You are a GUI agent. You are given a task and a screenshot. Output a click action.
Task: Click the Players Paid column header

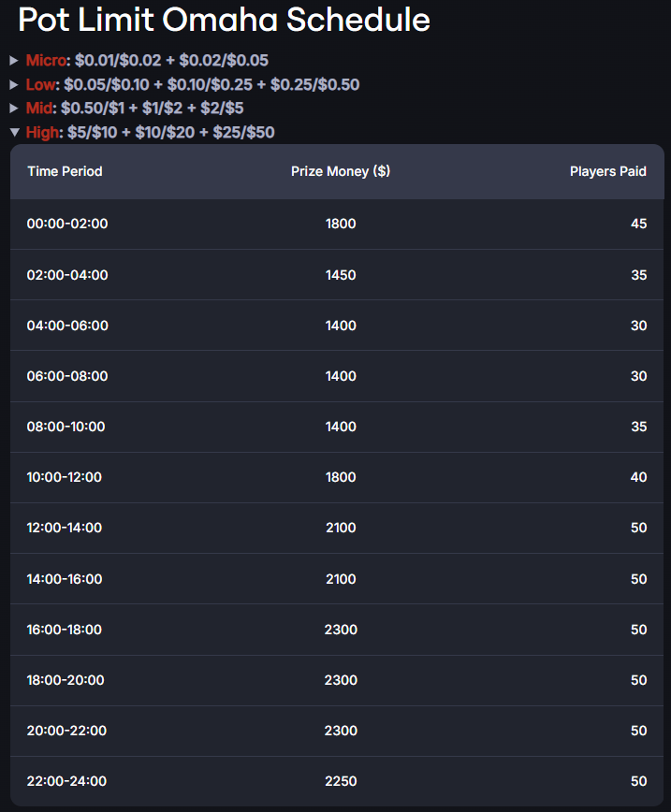tap(607, 171)
